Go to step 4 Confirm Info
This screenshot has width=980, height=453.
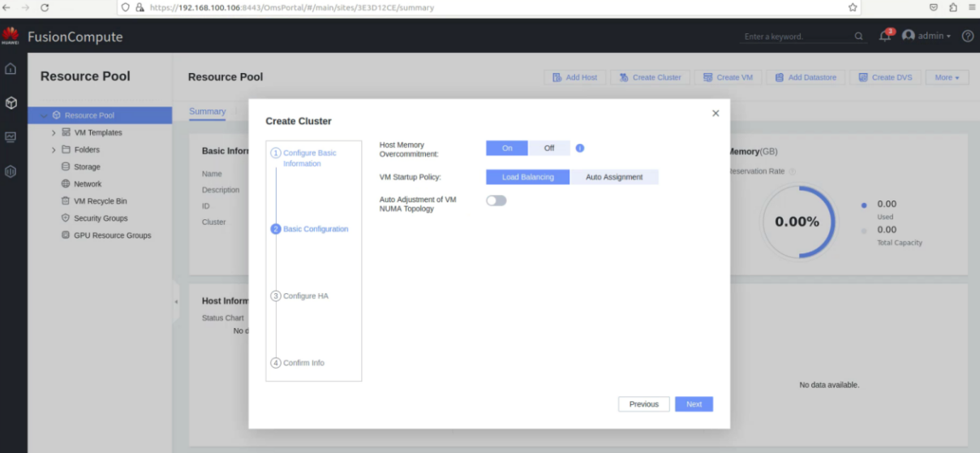[298, 363]
